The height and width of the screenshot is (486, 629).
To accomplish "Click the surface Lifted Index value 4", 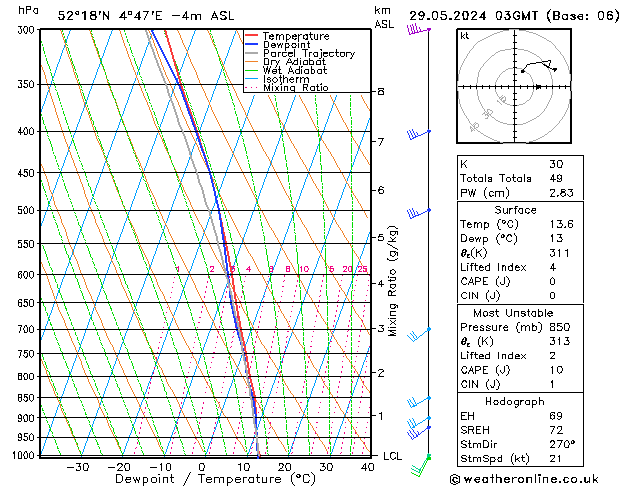I will click(553, 267).
